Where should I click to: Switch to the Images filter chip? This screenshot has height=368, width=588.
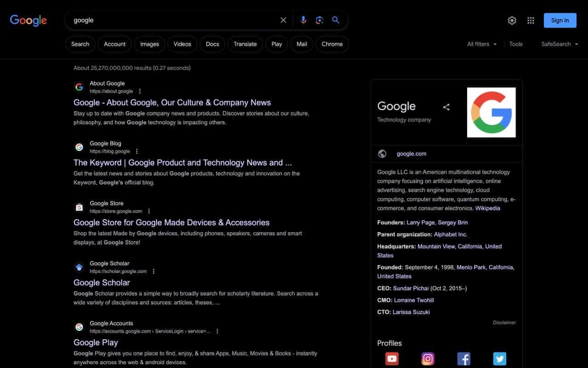pyautogui.click(x=150, y=44)
